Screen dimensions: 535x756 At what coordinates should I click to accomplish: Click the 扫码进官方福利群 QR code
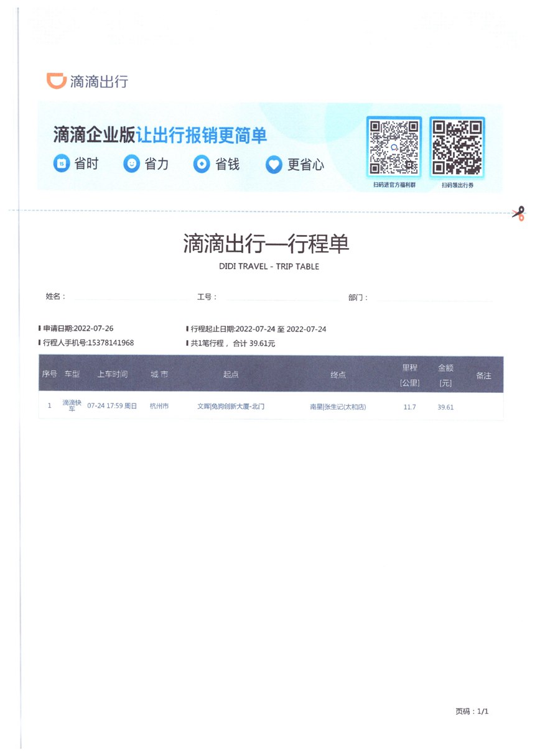pos(394,147)
